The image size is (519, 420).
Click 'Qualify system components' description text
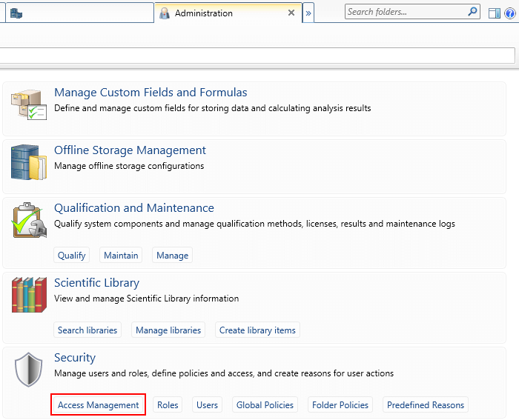pyautogui.click(x=254, y=224)
